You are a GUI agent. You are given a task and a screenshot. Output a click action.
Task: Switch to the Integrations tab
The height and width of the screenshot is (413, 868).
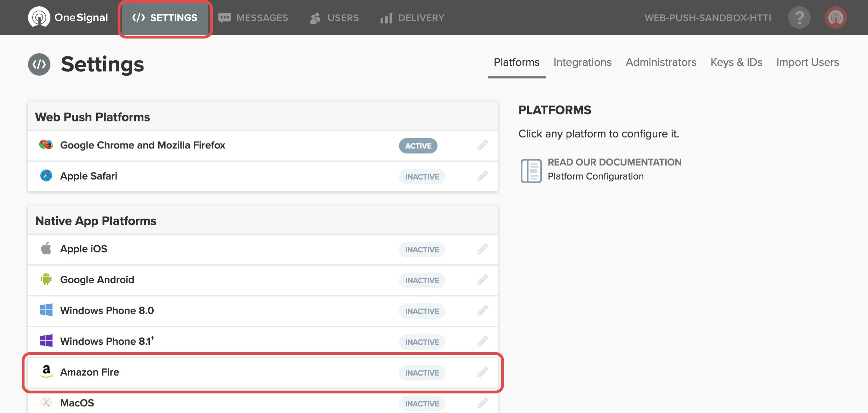pos(582,62)
